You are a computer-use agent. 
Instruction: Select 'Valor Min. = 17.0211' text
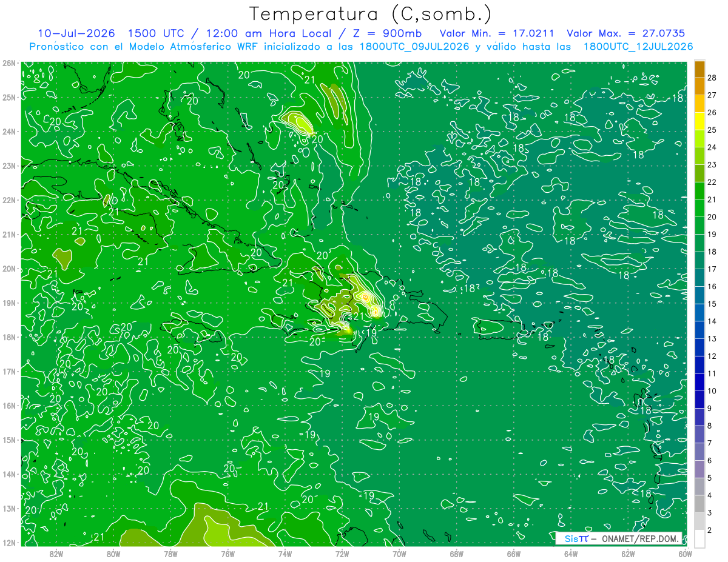click(496, 33)
